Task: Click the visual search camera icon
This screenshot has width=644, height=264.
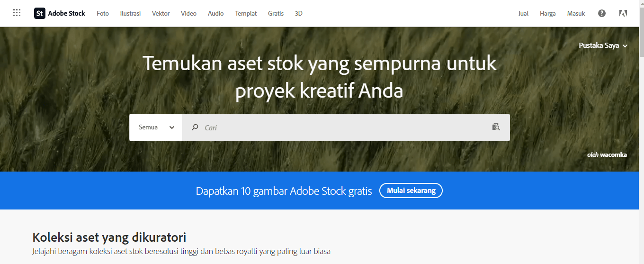Action: coord(496,127)
